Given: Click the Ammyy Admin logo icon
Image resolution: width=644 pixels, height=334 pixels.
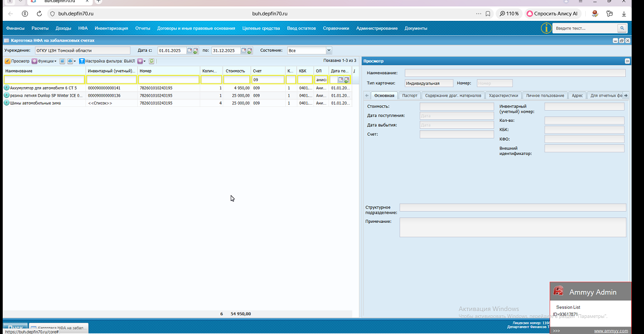Looking at the screenshot, I should 559,291.
